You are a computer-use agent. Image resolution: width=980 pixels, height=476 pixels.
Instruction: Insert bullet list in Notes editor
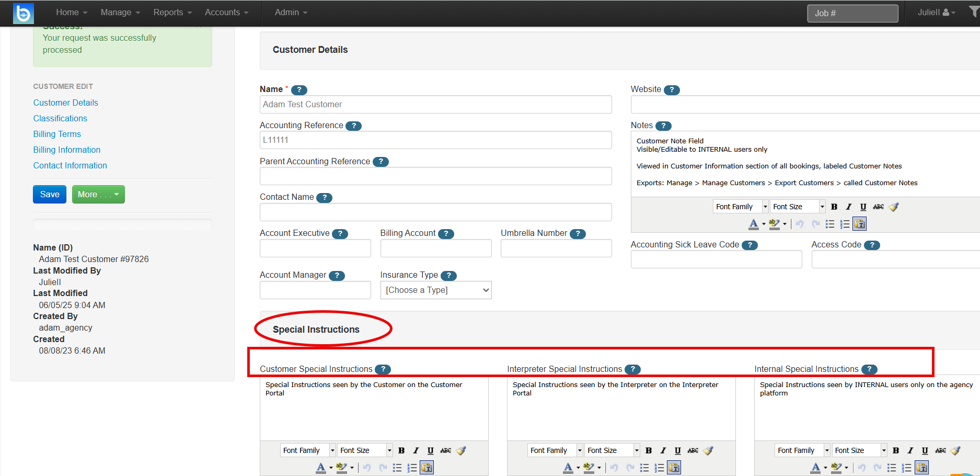click(829, 224)
